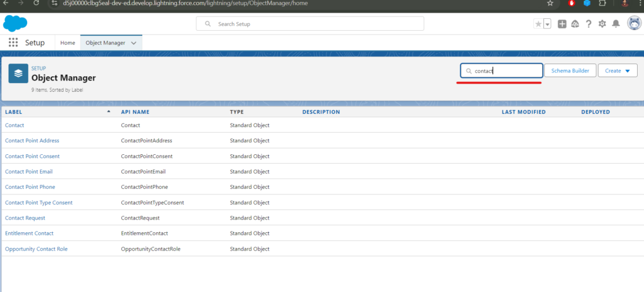Screen dimensions: 644x292
Task: Open the Global Actions plus icon
Action: point(562,24)
